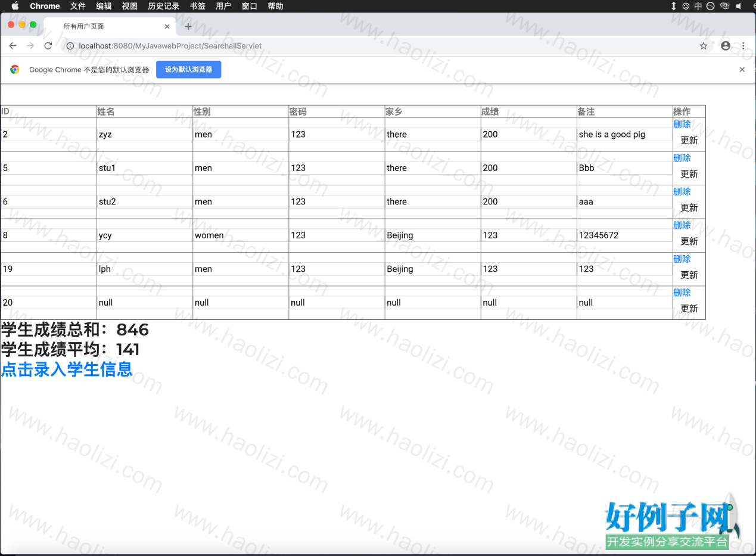Click 删除 for user zyz
This screenshot has width=756, height=556.
pyautogui.click(x=682, y=124)
